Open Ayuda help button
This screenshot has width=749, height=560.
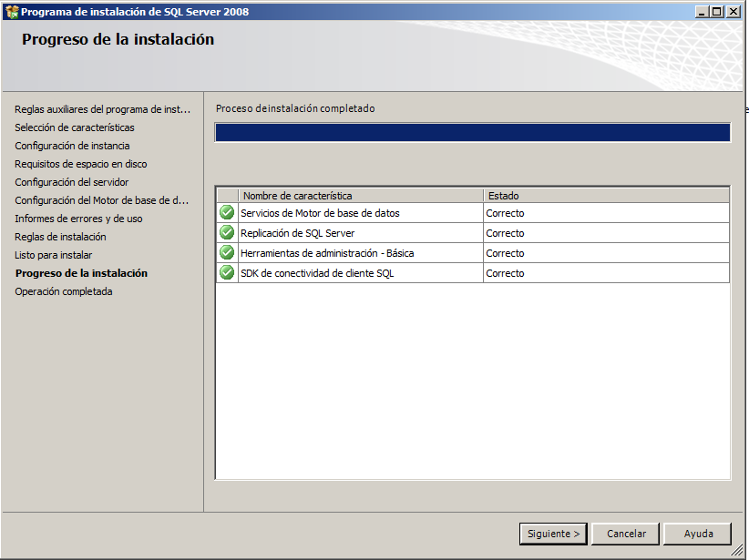pyautogui.click(x=698, y=534)
